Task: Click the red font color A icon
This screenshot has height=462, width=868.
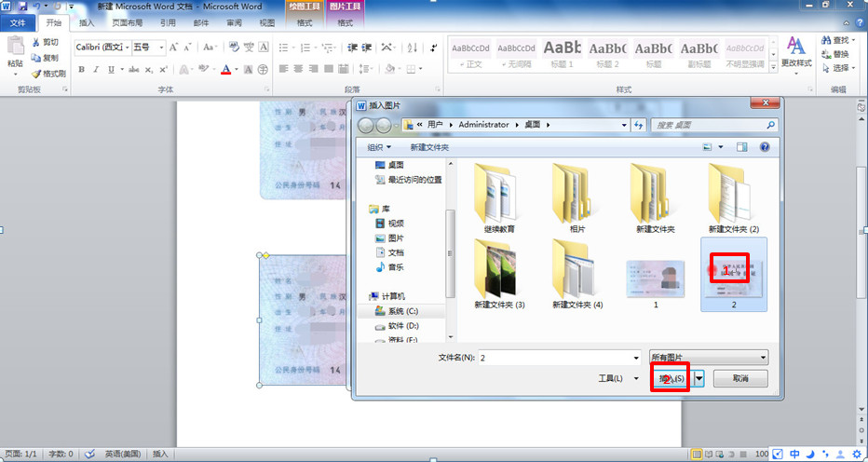Action: pos(225,70)
